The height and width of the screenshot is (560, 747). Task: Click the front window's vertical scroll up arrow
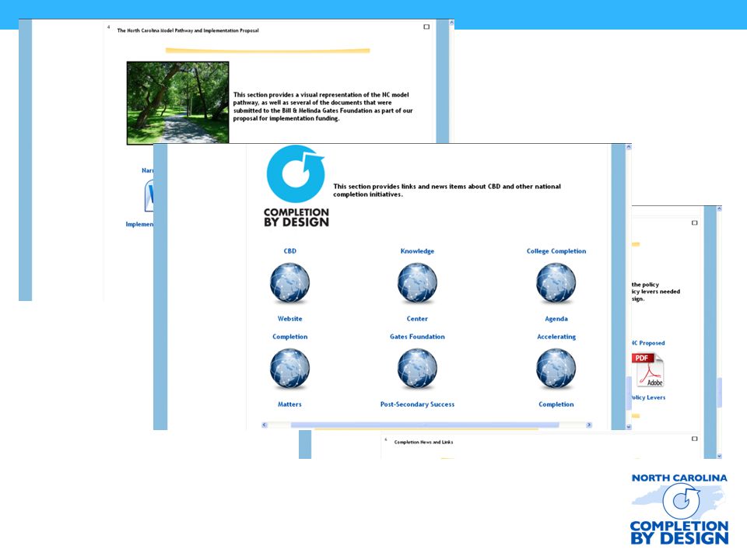[x=629, y=147]
